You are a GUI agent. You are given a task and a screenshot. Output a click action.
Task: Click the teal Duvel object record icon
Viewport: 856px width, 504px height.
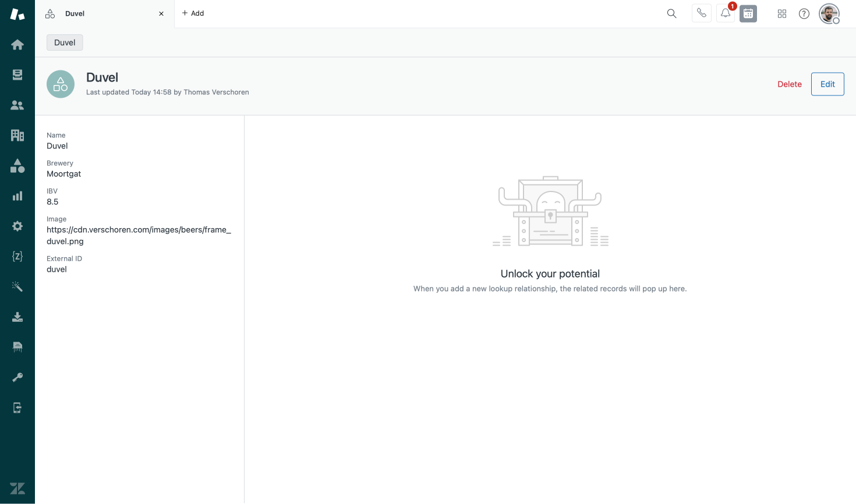click(x=61, y=84)
